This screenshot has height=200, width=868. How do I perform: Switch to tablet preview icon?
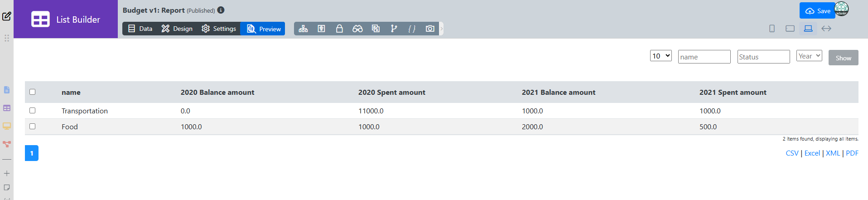point(790,29)
